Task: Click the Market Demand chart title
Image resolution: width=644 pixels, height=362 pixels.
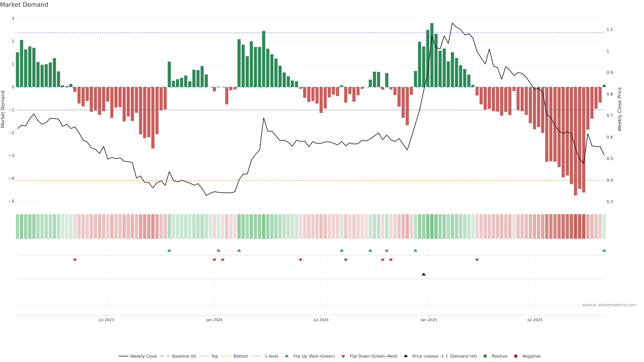Action: tap(24, 5)
